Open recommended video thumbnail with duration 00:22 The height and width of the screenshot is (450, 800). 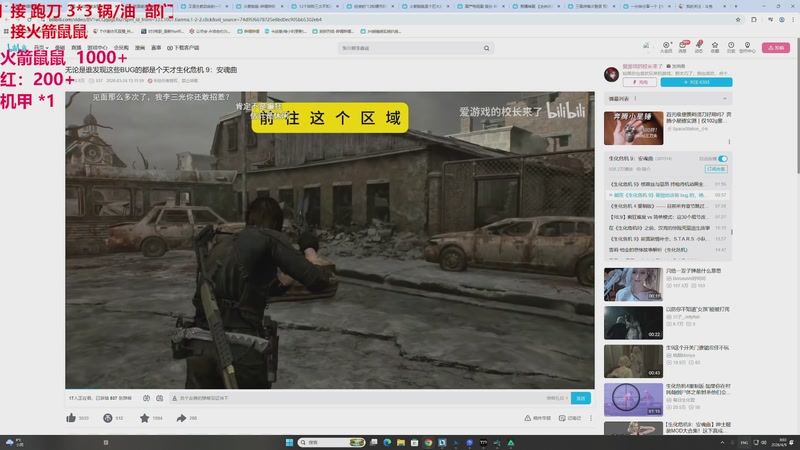pyautogui.click(x=634, y=323)
